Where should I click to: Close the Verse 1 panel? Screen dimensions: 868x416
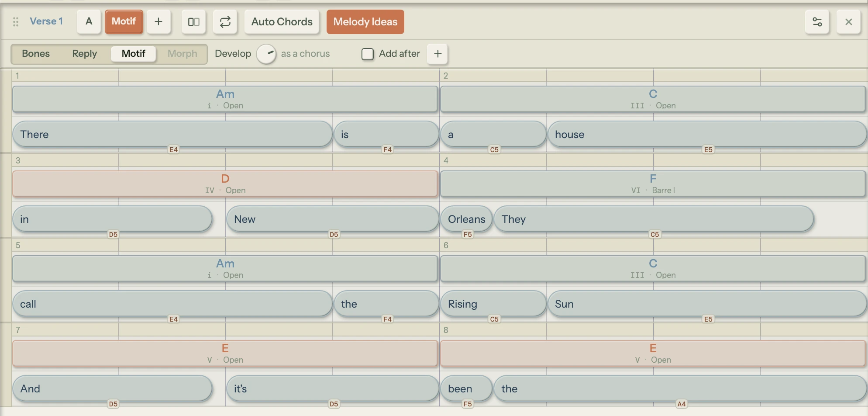coord(848,22)
